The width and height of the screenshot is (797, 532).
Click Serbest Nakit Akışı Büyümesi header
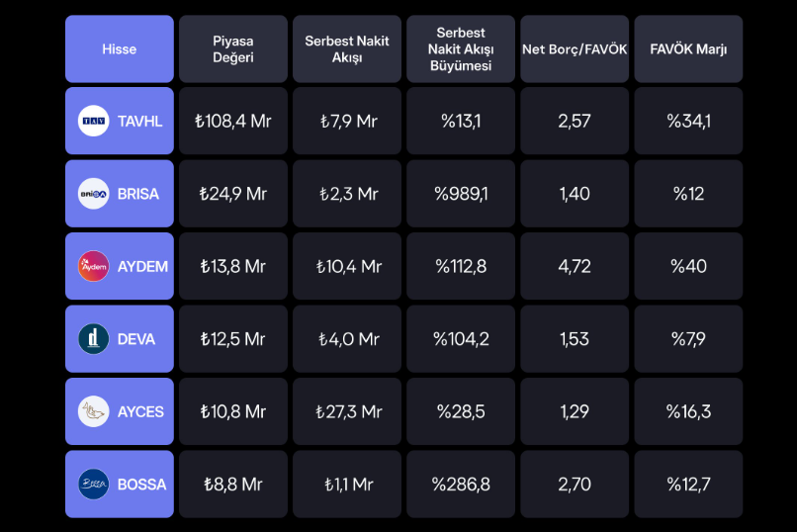click(x=461, y=48)
